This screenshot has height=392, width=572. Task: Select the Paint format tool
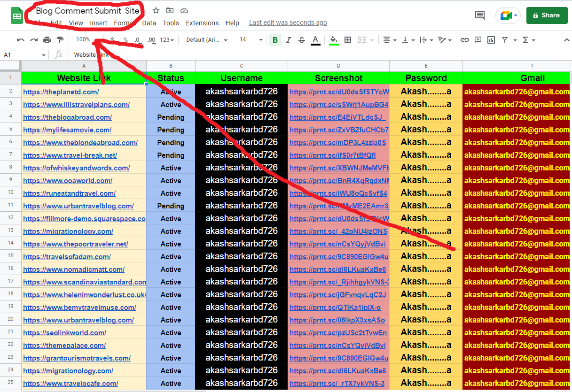(x=60, y=39)
